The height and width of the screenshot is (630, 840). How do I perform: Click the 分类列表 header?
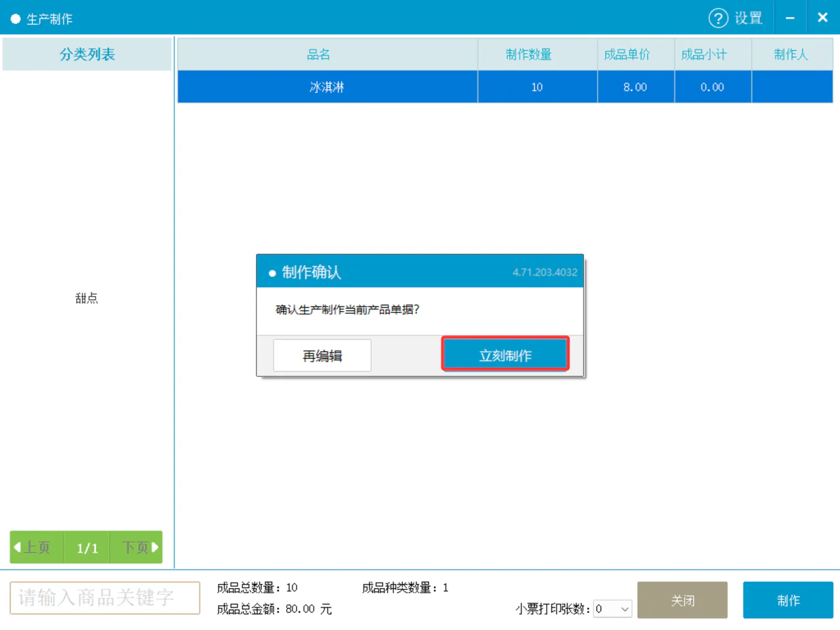[x=87, y=54]
